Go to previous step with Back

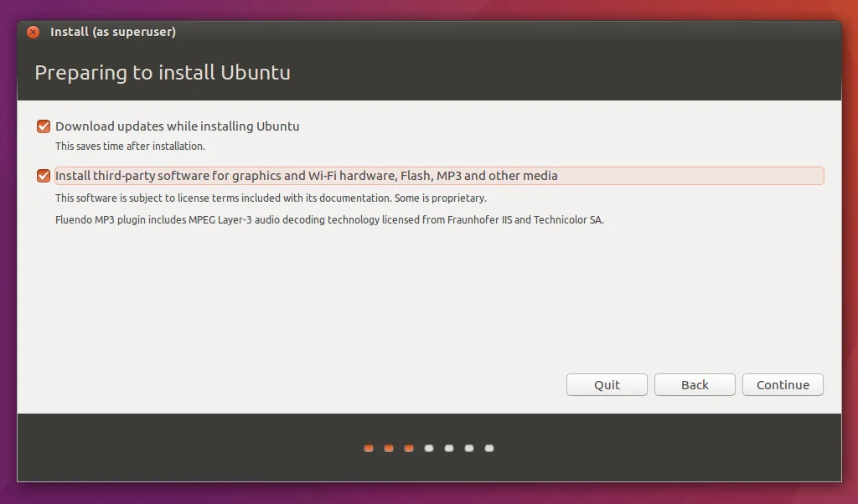click(695, 385)
